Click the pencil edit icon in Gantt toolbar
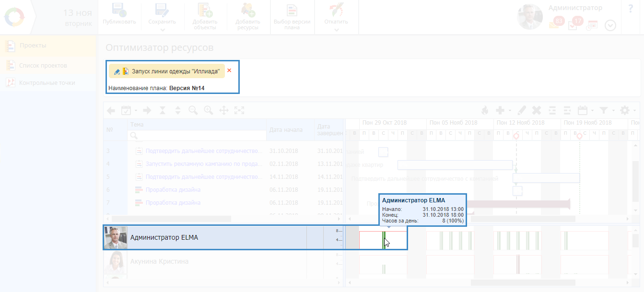 pos(521,110)
